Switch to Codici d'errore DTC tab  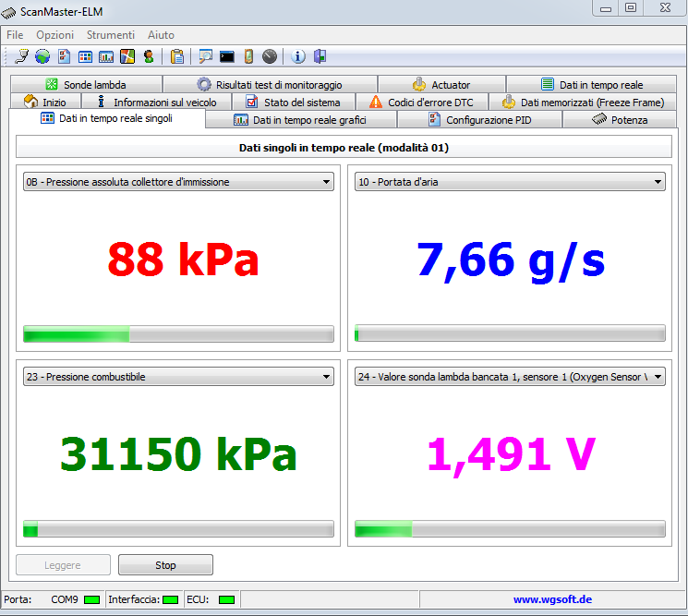[421, 103]
